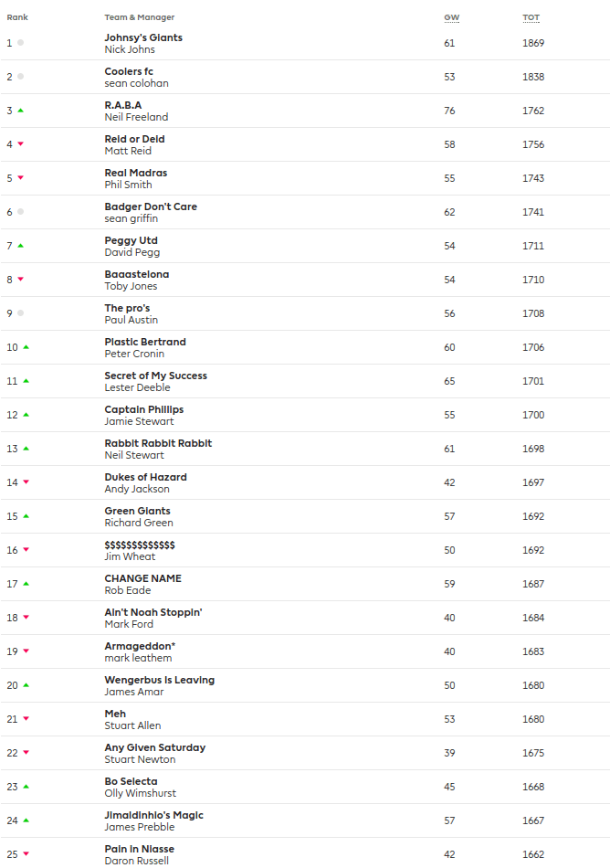
Task: Click grey no-change dot beside rank 1
Action: click(20, 43)
